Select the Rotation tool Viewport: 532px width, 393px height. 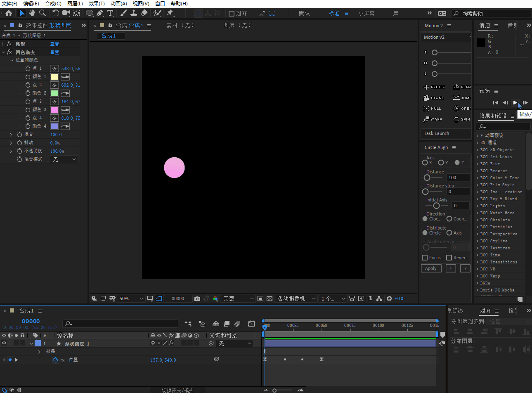coord(56,13)
